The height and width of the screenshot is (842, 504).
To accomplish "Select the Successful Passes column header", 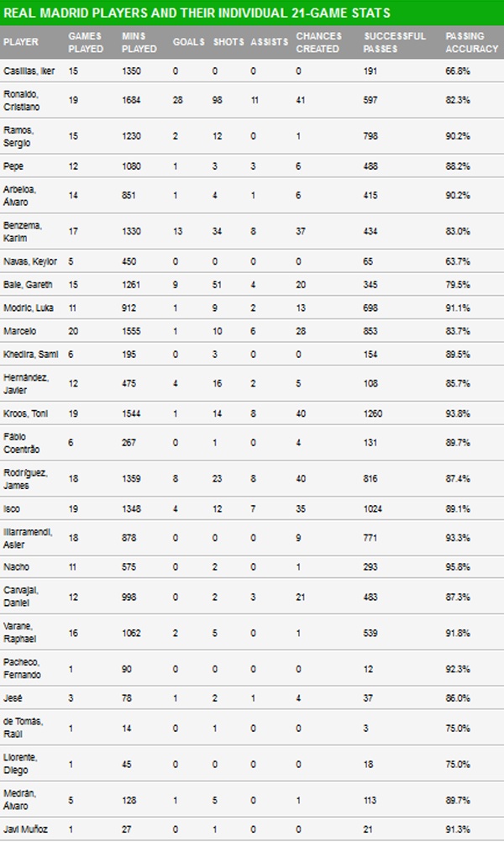I will tap(395, 43).
